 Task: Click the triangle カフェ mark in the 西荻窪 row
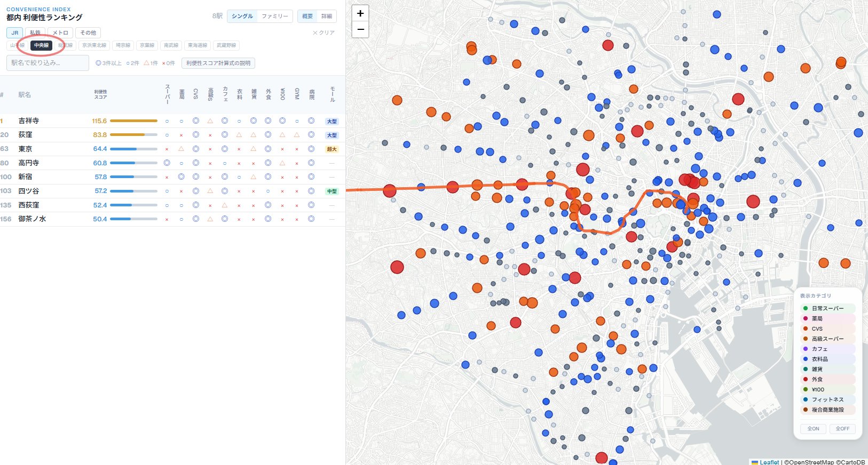pyautogui.click(x=225, y=205)
